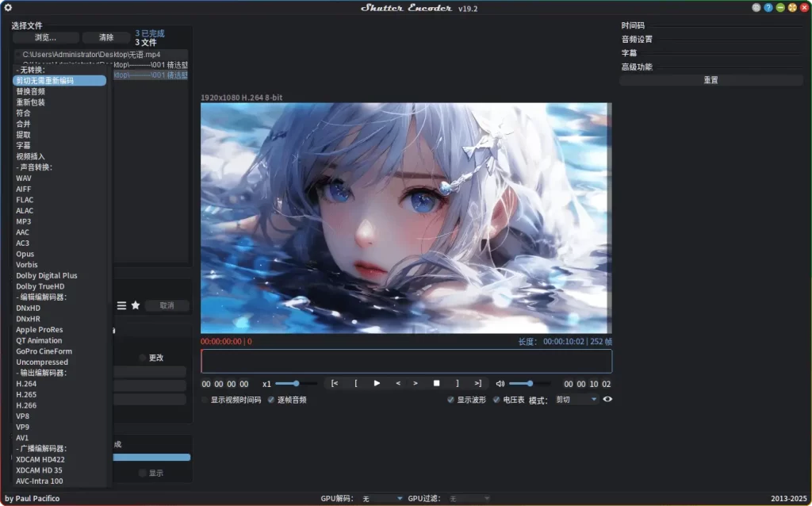Open settings via top-left gear icon
812x506 pixels.
tap(8, 7)
